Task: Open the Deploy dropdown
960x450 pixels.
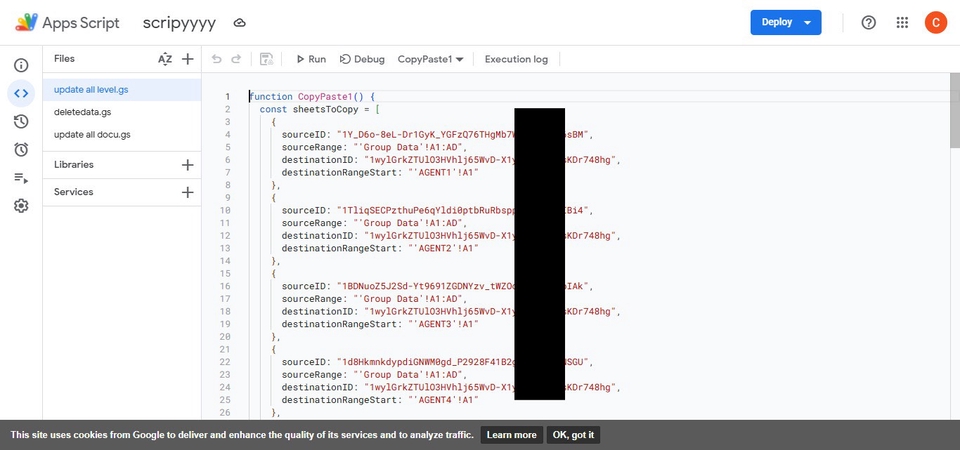Action: pos(786,23)
